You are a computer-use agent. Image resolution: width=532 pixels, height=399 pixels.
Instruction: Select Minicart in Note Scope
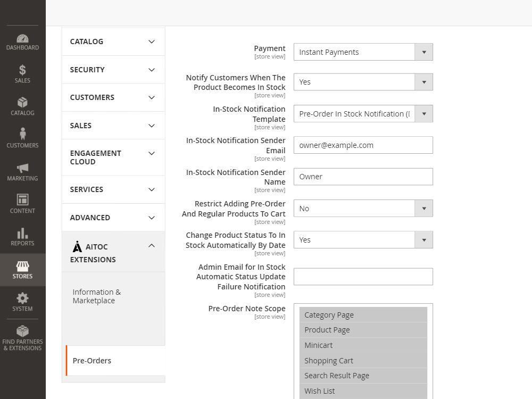(x=363, y=345)
